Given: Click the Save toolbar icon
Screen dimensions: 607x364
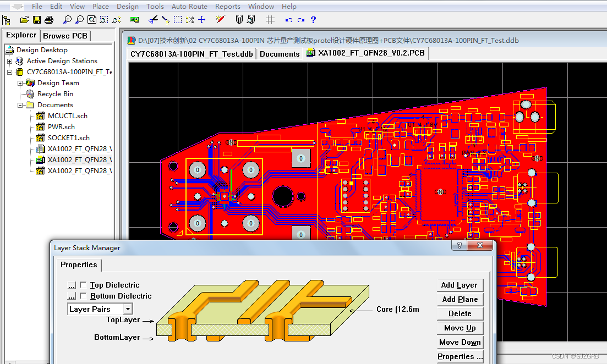Looking at the screenshot, I should point(36,20).
